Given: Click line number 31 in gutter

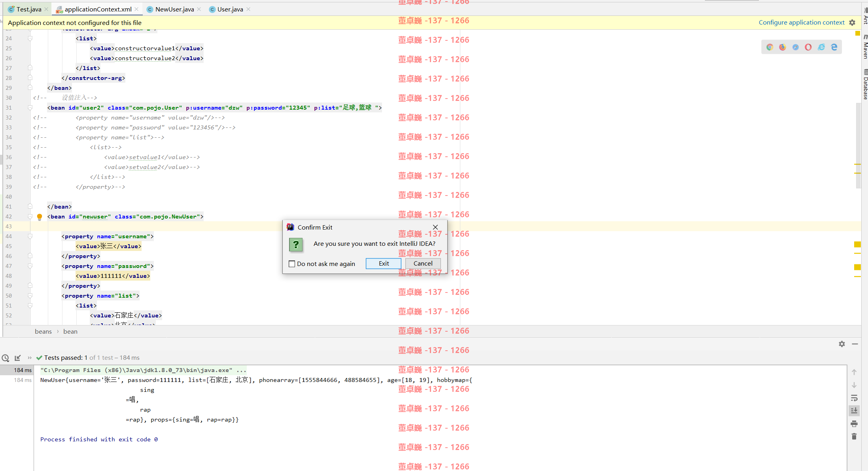Looking at the screenshot, I should (x=9, y=108).
